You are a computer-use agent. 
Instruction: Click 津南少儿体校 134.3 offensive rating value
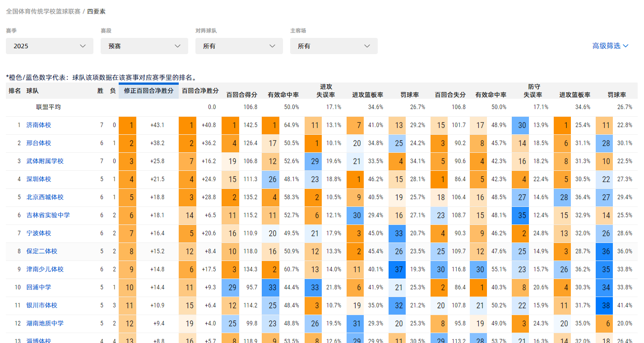click(x=250, y=270)
